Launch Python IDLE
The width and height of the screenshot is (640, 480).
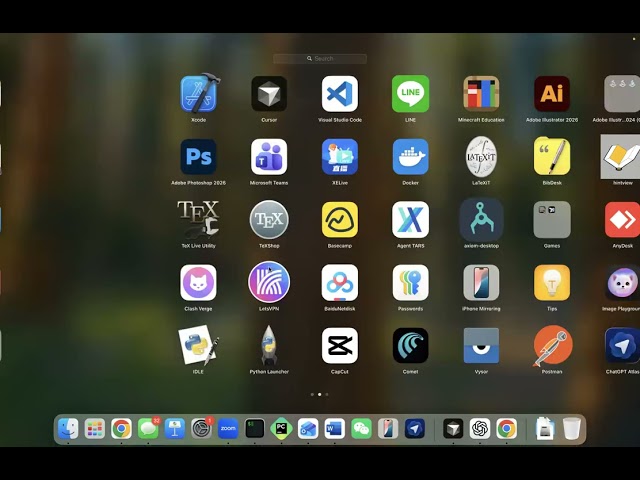tap(198, 345)
